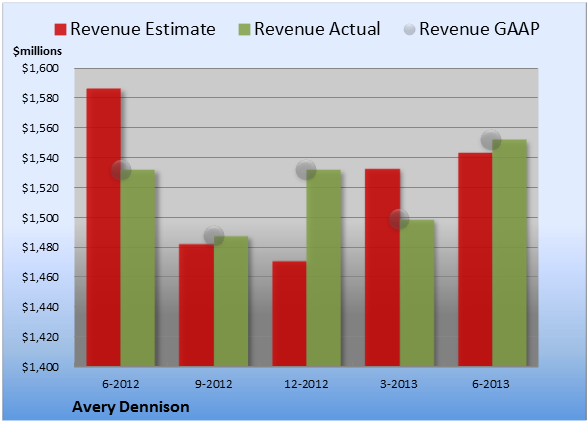The image size is (588, 422).
Task: Click the green Revenue Actual legend swatch
Action: tap(244, 29)
